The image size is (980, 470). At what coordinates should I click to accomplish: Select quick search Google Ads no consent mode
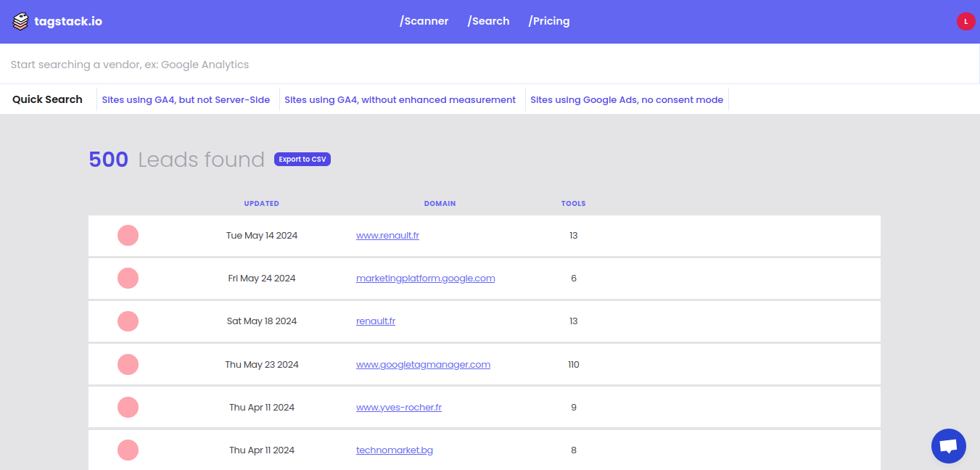(x=627, y=100)
